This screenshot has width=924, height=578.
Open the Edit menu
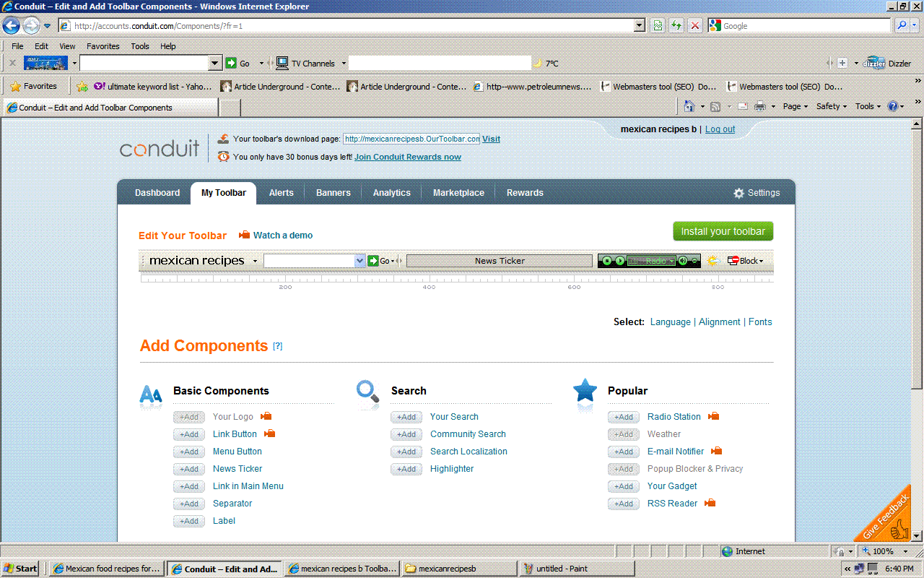pyautogui.click(x=42, y=46)
